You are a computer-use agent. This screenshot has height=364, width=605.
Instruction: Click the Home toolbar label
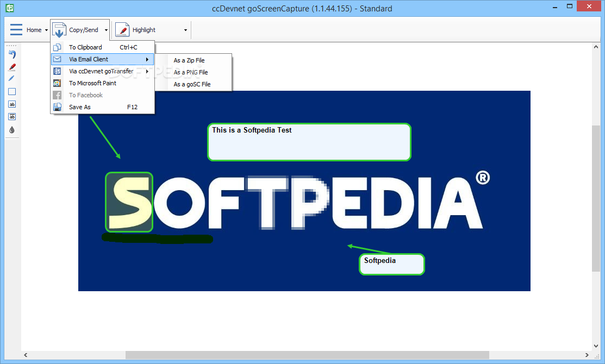[x=34, y=30]
